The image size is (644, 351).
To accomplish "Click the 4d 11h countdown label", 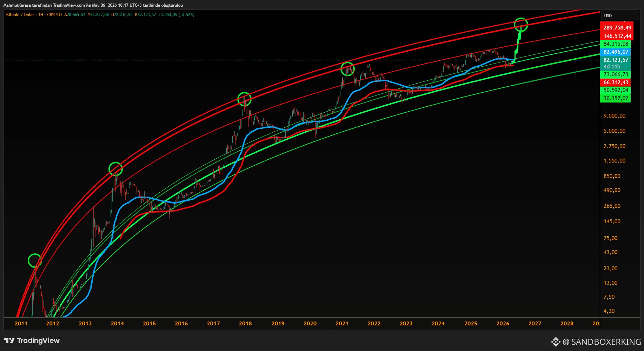I will coord(612,67).
